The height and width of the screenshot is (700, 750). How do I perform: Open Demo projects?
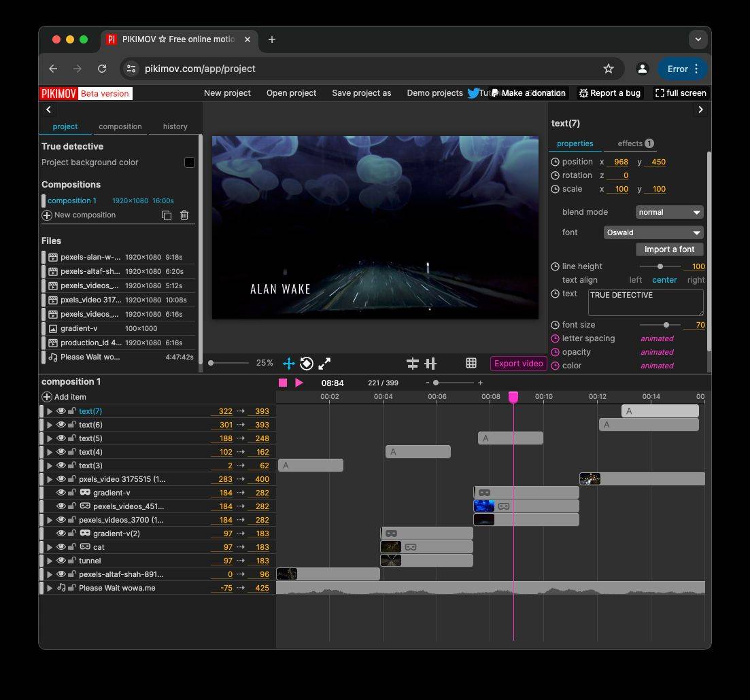[434, 93]
